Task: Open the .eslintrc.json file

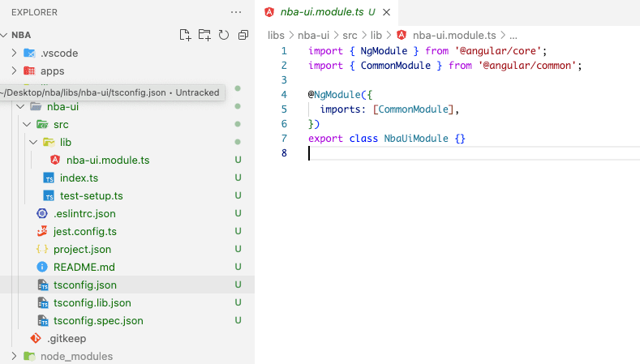Action: click(x=84, y=214)
